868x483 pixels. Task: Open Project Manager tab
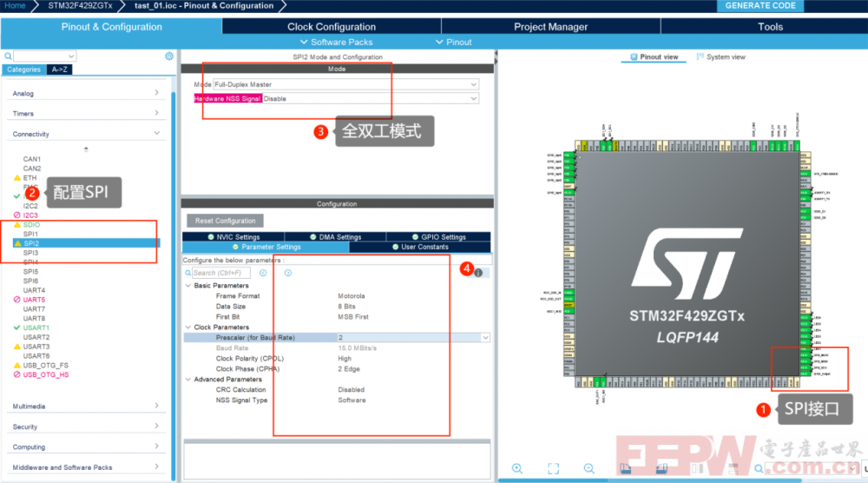tap(550, 27)
